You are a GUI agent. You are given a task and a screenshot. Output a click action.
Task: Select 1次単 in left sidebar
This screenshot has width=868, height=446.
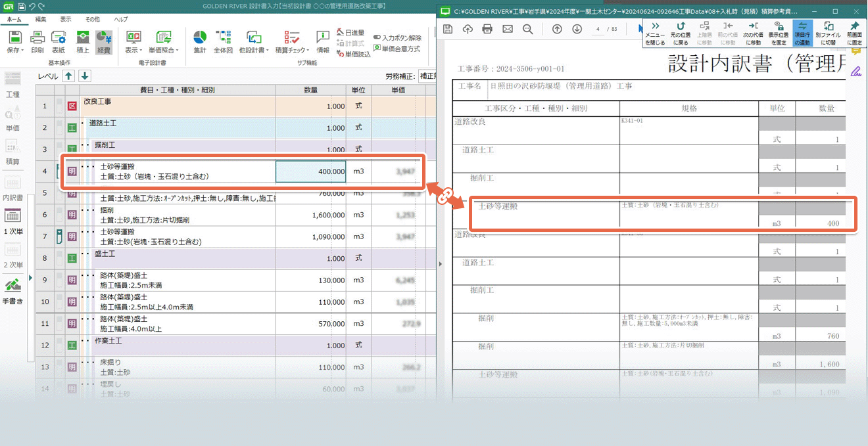[12, 222]
